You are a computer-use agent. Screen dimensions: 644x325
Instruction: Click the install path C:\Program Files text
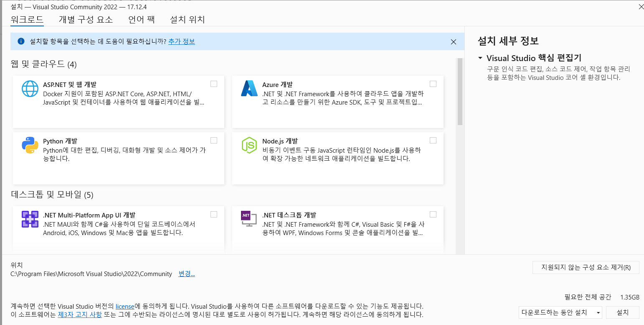tap(91, 274)
